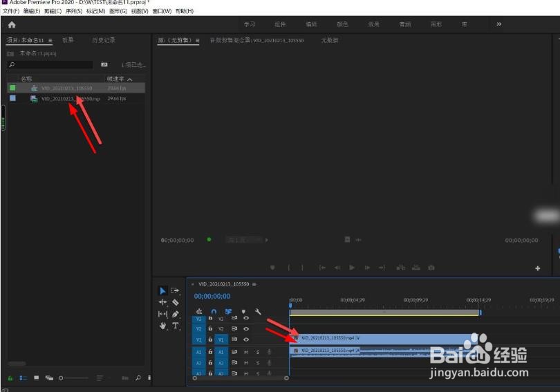Click Insert button in source monitor

pos(401,268)
